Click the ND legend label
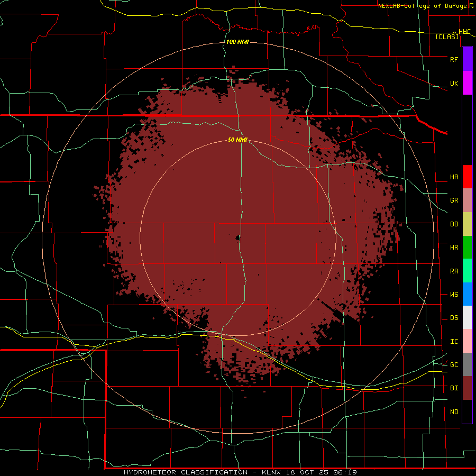This screenshot has height=476, width=476. pos(454,412)
